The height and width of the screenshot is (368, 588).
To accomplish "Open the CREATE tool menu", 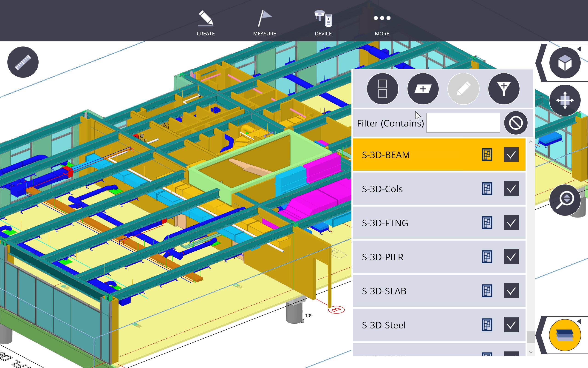I will 206,23.
